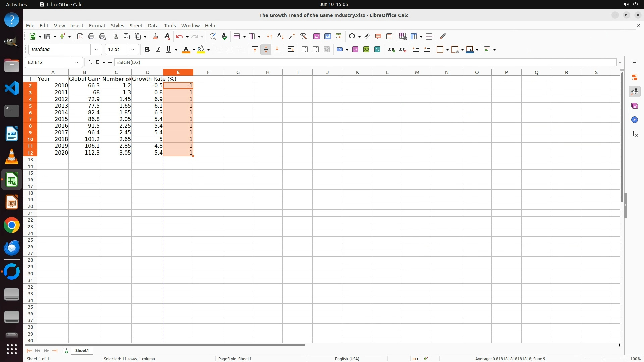Open the Data menu
Image resolution: width=644 pixels, height=362 pixels.
(153, 26)
